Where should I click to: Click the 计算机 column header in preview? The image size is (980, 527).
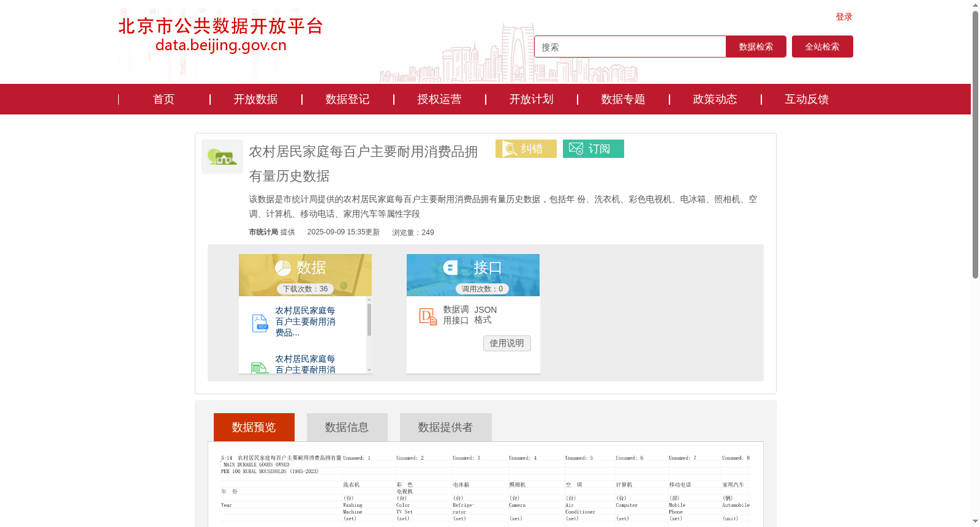[x=624, y=485]
